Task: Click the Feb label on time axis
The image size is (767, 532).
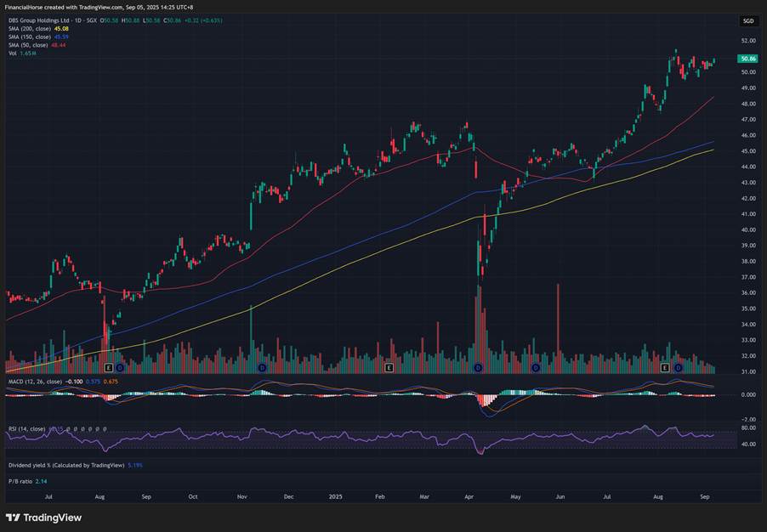Action: [379, 497]
